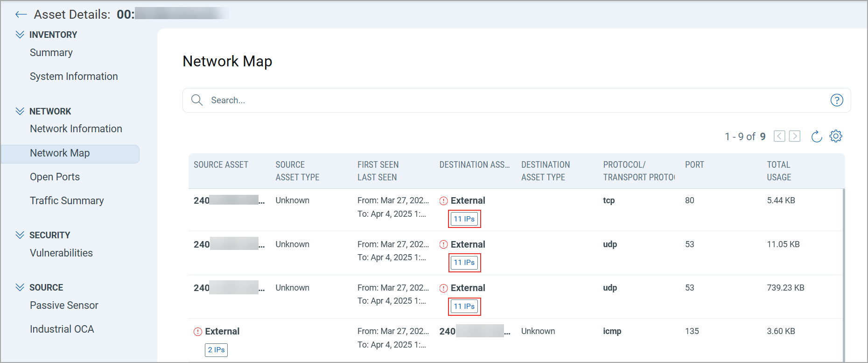Screen dimensions: 868x363
Task: Select port 80 cell
Action: click(689, 200)
